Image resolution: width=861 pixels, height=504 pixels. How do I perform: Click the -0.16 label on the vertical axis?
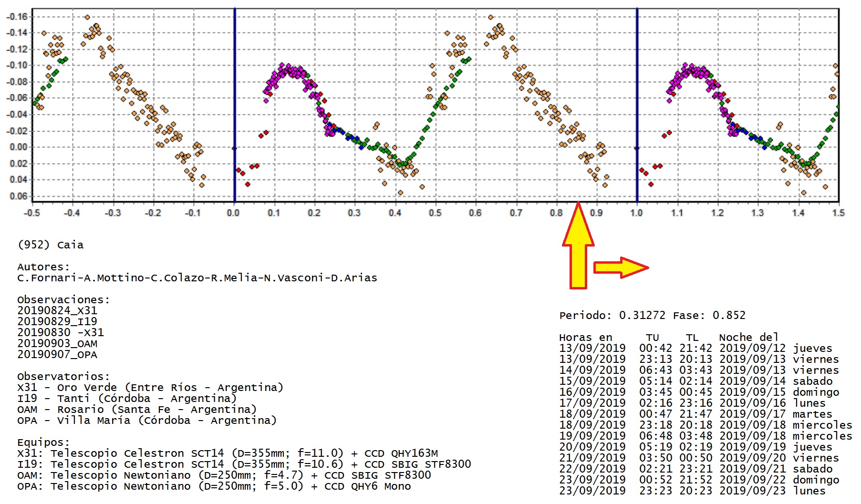tap(17, 17)
